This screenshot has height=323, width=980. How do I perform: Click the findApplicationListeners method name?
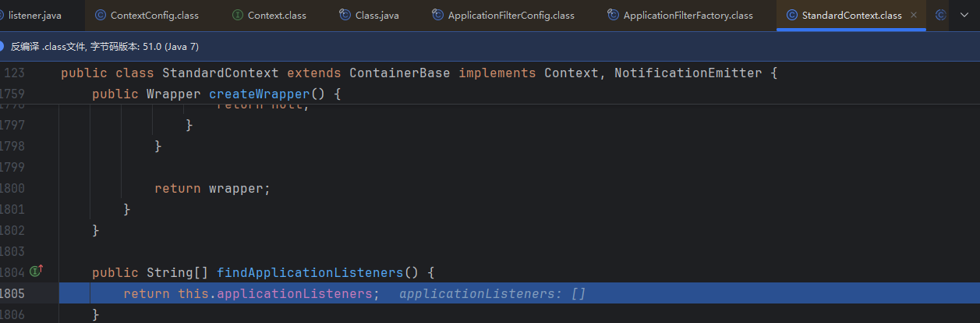310,273
